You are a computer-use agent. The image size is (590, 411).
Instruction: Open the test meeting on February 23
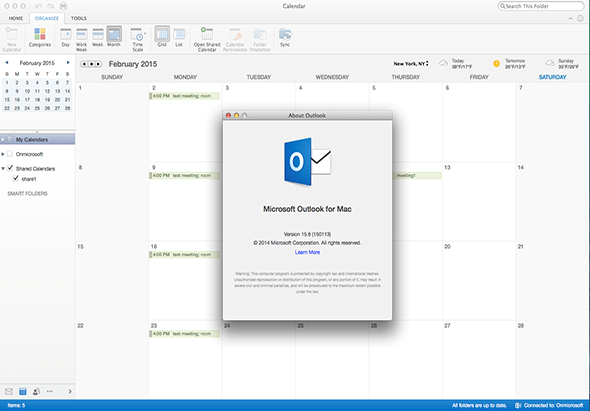[x=184, y=333]
